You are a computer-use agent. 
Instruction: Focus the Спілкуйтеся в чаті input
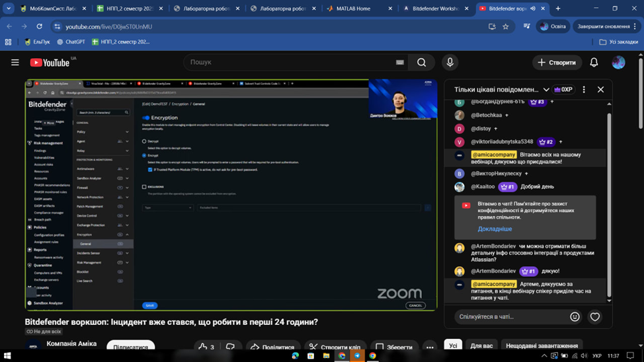coord(511,316)
